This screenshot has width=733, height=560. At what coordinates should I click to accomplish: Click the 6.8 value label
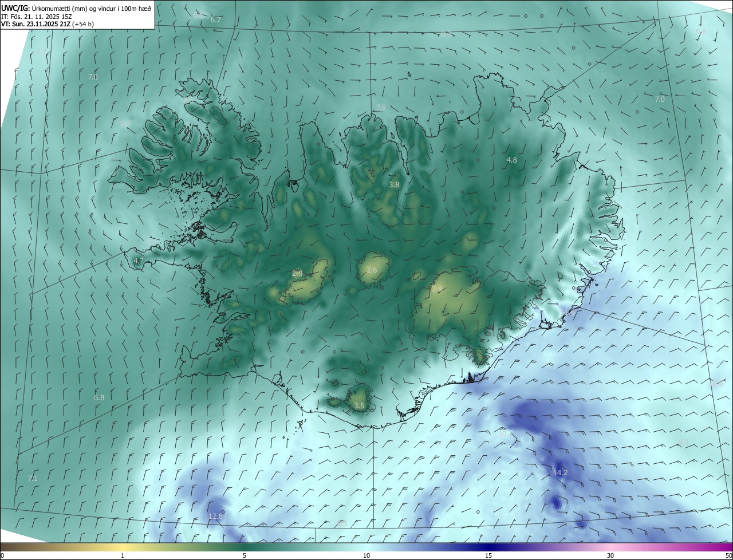(99, 397)
